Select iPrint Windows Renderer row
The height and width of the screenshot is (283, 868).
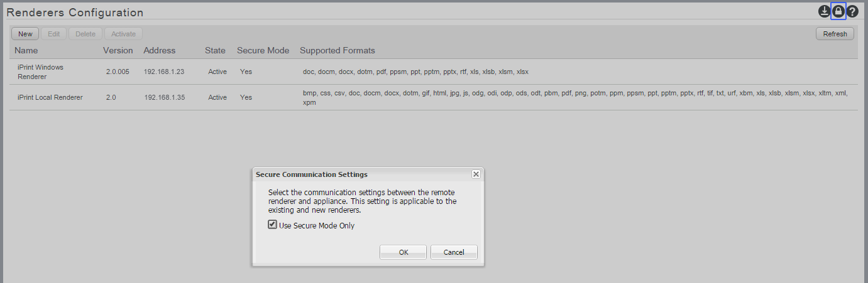click(40, 72)
